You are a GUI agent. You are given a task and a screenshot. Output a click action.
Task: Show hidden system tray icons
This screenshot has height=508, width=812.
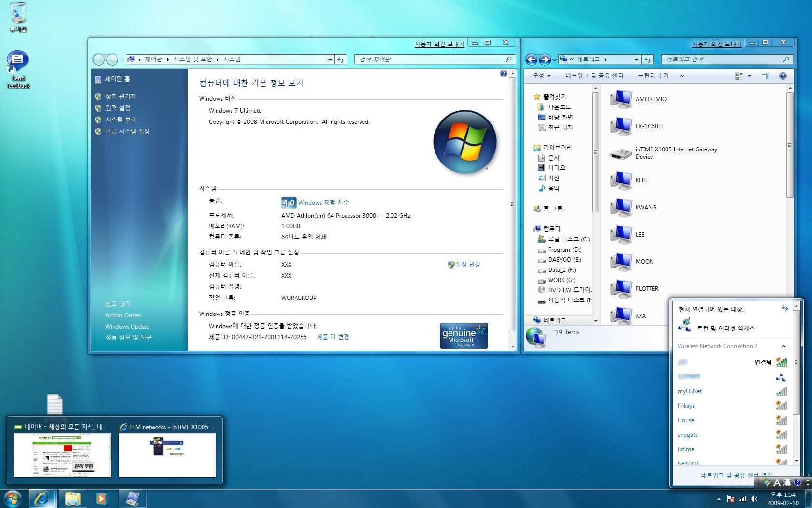click(719, 499)
